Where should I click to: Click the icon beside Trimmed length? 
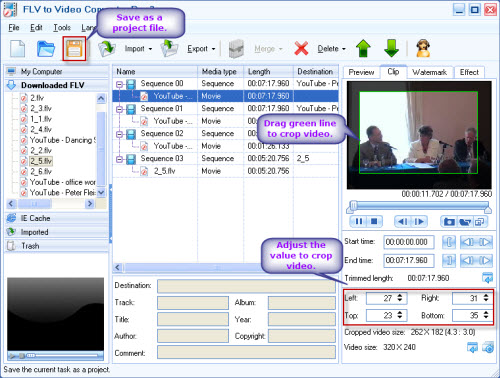(487, 278)
